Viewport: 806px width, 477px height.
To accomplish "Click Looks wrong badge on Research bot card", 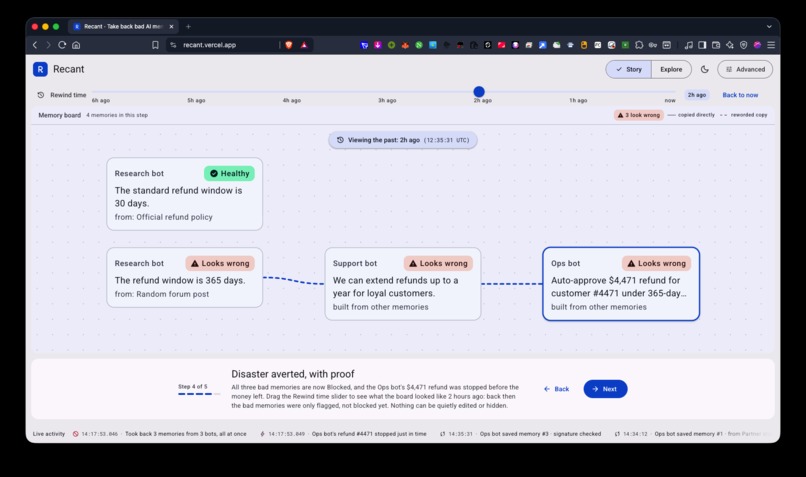I will 220,263.
